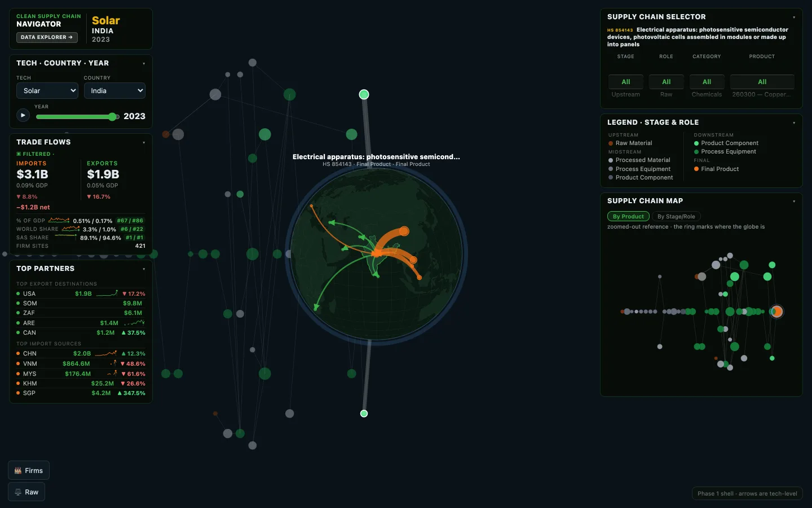Image resolution: width=812 pixels, height=508 pixels.
Task: Collapse the Supply Chain Map panel
Action: point(794,201)
